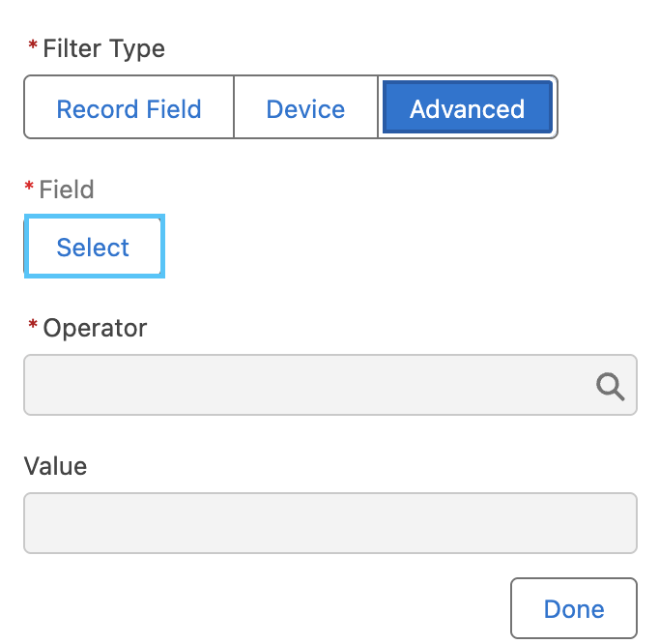659x644 pixels.
Task: Click the Done button
Action: pyautogui.click(x=573, y=609)
